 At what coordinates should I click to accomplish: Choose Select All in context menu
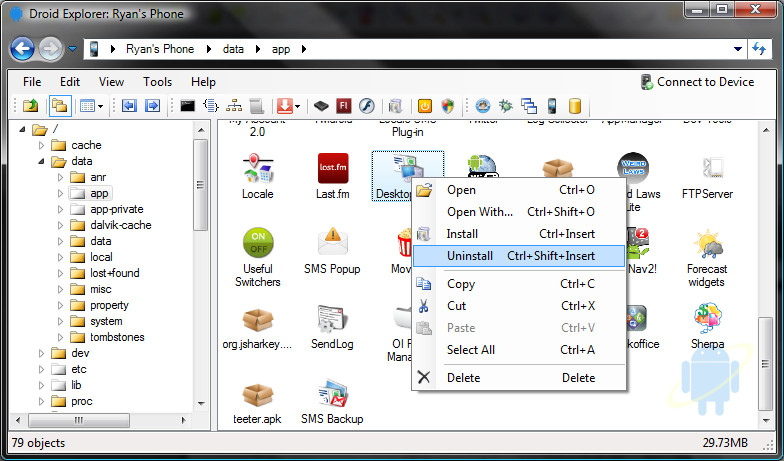[x=519, y=350]
